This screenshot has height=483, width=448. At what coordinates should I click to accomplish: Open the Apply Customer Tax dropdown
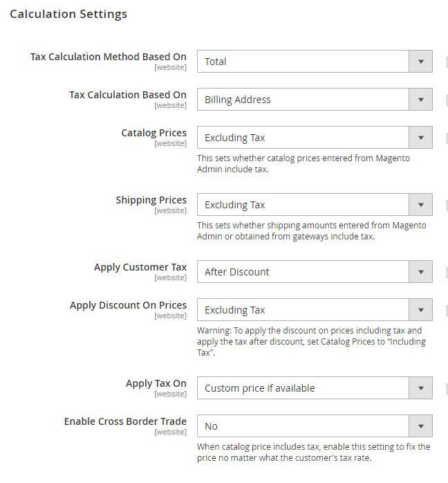point(315,272)
